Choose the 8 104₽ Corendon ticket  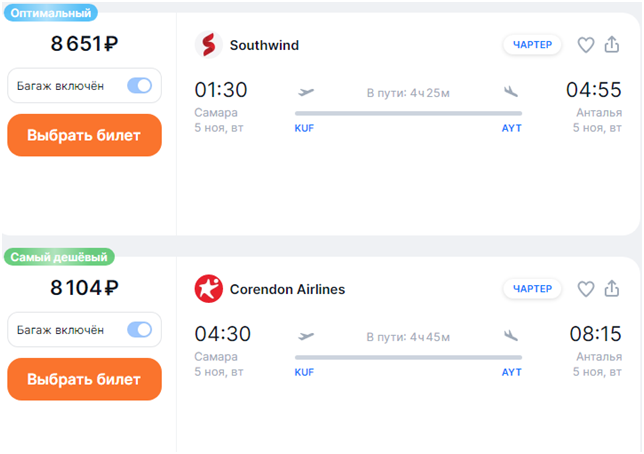click(x=85, y=379)
